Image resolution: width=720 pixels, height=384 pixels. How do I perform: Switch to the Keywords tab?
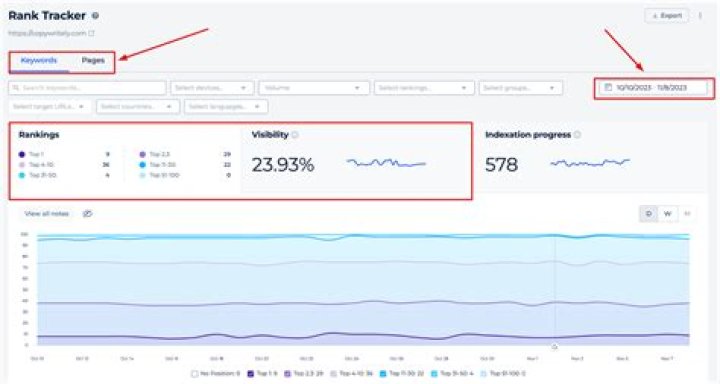tap(39, 61)
